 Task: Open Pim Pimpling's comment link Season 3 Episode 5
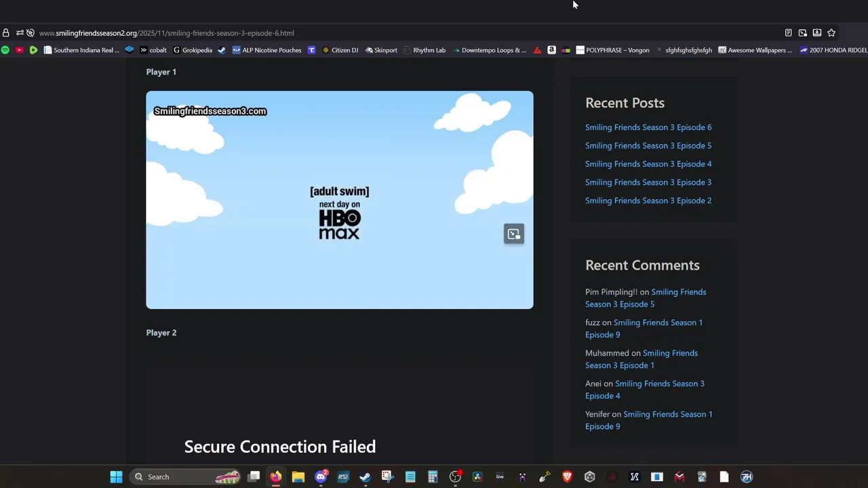click(x=646, y=298)
